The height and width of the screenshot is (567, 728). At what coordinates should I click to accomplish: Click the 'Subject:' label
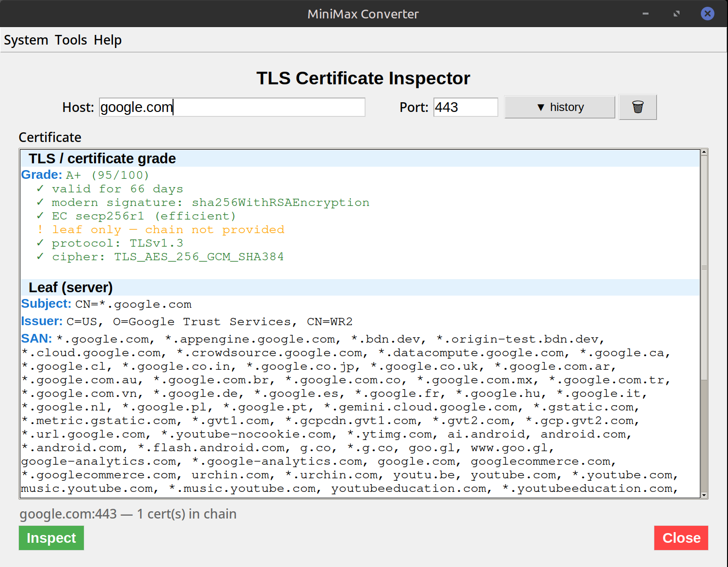point(46,304)
